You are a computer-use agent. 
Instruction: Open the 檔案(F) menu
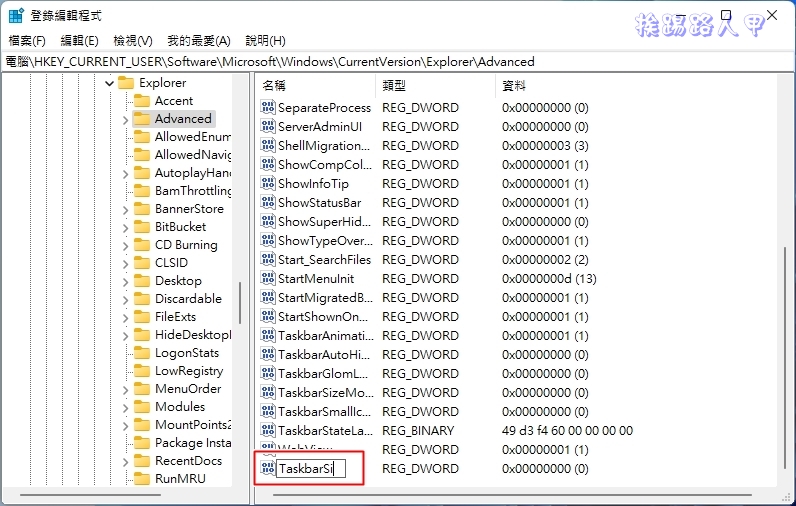[x=27, y=41]
